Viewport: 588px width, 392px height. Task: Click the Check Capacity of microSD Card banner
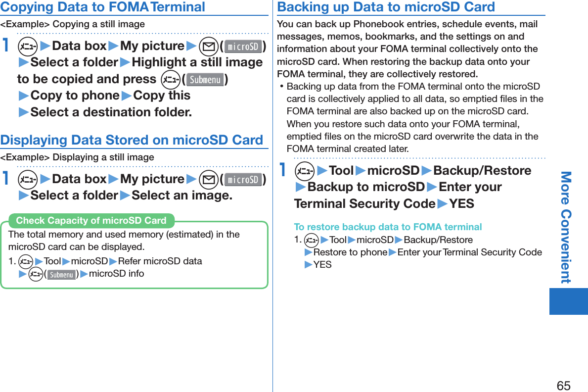91,221
